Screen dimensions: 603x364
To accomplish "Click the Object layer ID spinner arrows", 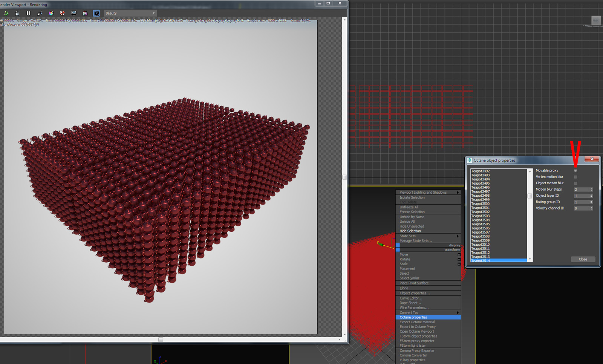I will point(591,196).
